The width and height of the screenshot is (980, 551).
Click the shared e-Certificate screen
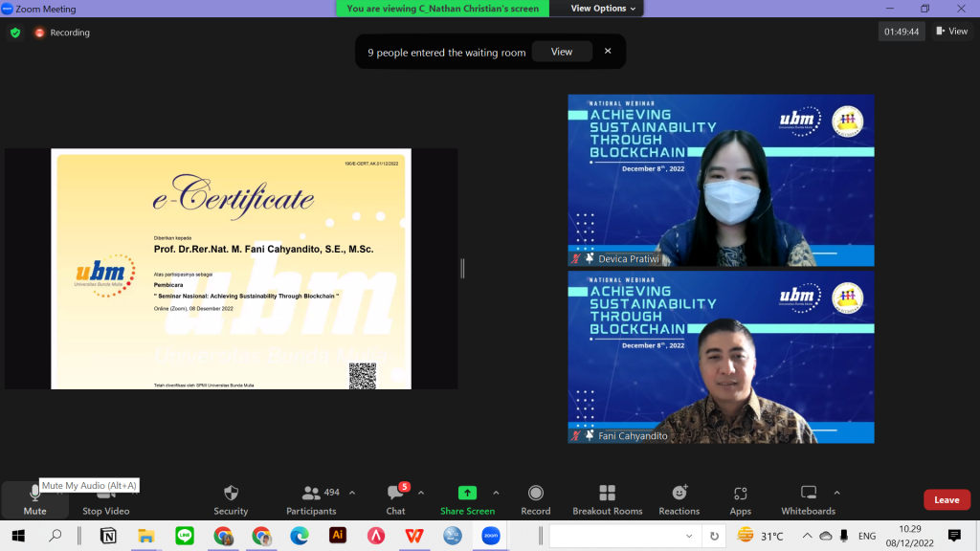point(232,269)
